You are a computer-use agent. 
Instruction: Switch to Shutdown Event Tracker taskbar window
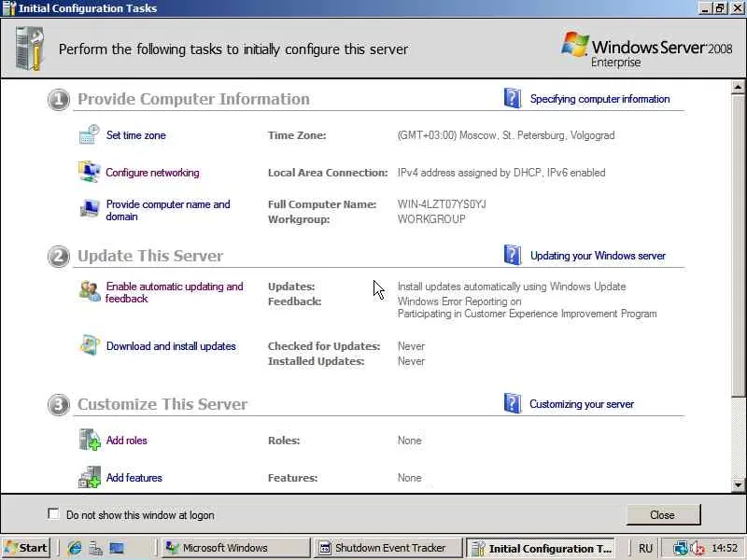pyautogui.click(x=388, y=548)
